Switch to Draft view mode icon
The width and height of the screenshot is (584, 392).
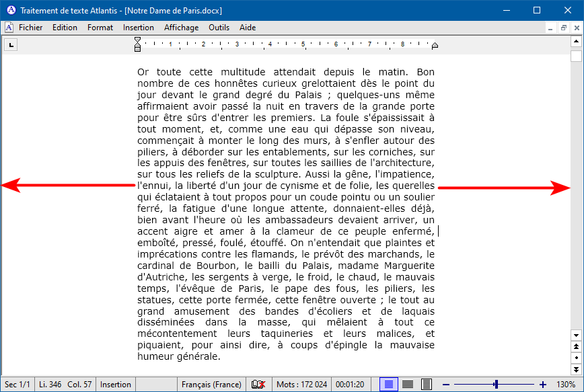tap(408, 384)
